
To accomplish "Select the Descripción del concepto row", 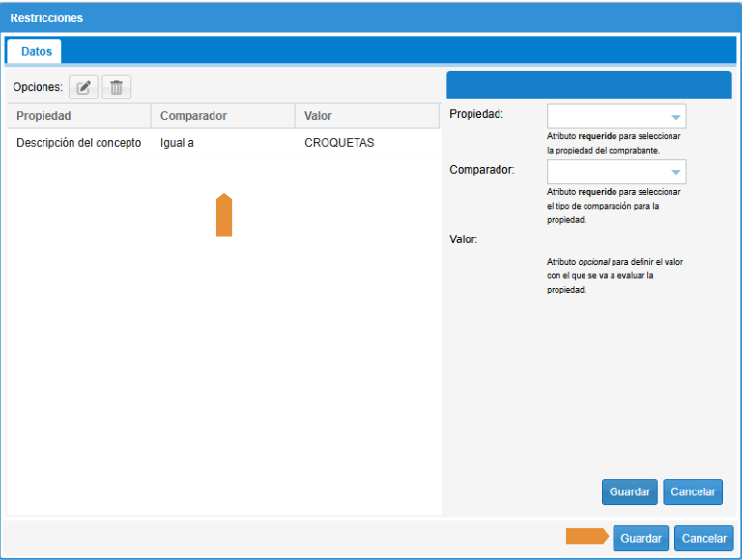I will 78,143.
